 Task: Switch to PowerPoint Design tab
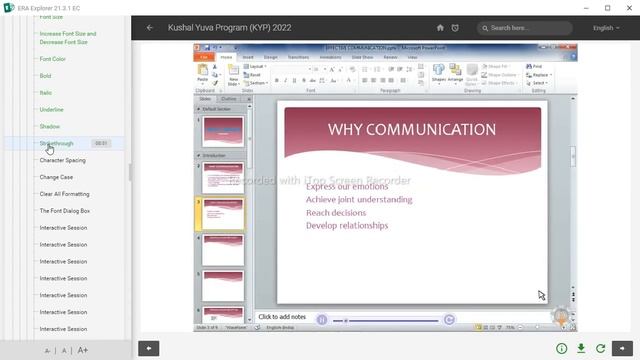click(x=270, y=57)
